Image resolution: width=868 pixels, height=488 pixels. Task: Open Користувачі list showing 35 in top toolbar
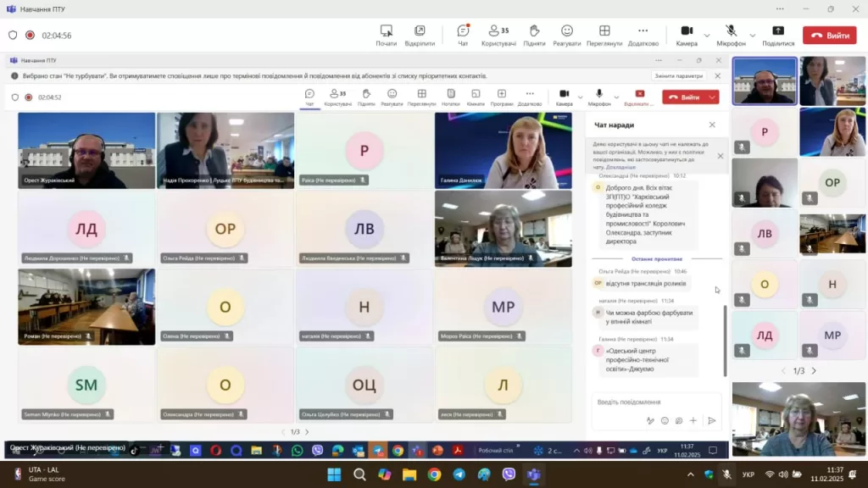click(498, 35)
